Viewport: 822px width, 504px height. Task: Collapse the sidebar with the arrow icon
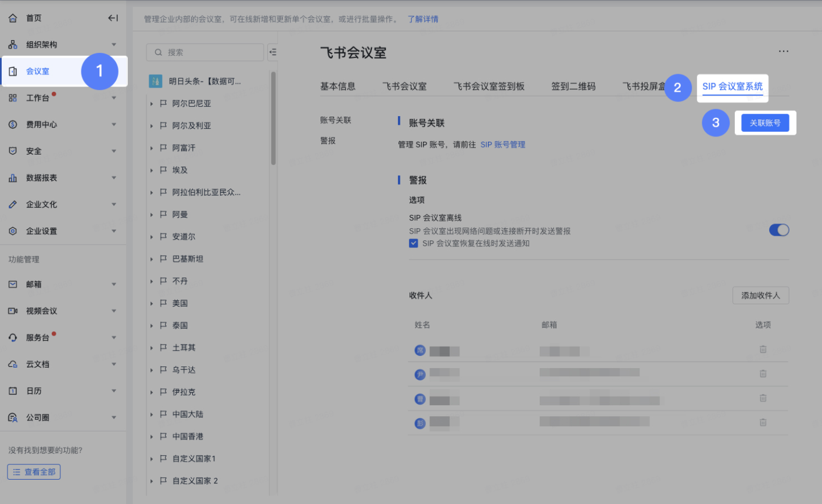click(113, 18)
